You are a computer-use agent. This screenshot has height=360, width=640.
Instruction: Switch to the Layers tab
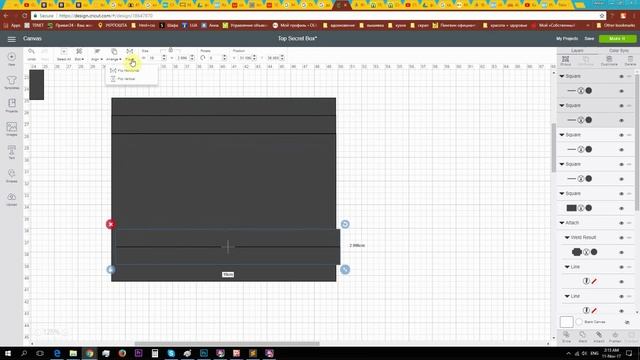[577, 51]
